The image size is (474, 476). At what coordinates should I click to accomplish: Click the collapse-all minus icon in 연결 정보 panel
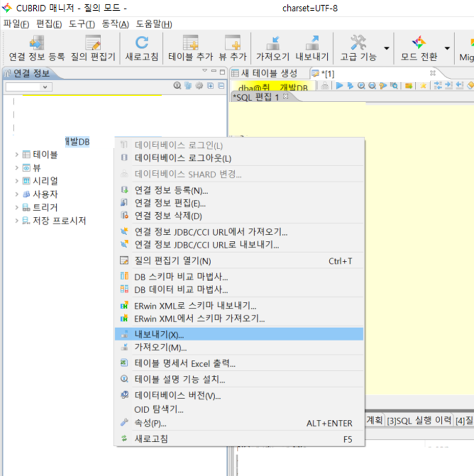pos(221,85)
